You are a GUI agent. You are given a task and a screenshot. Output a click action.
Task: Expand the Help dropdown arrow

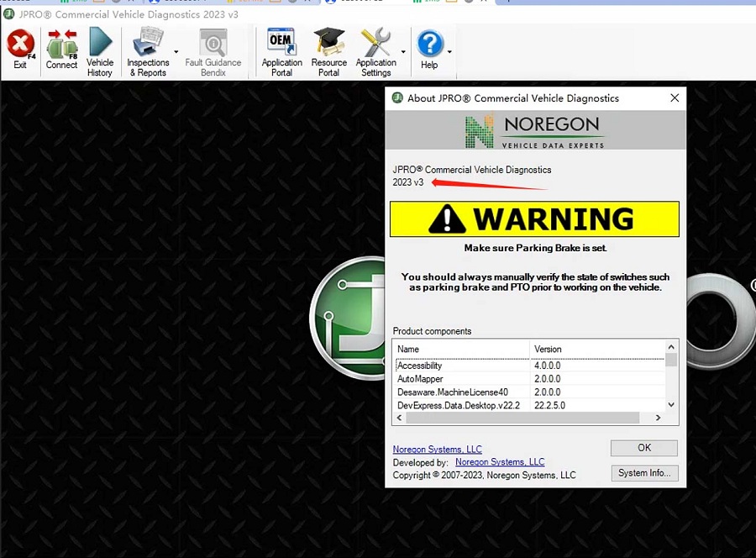449,51
